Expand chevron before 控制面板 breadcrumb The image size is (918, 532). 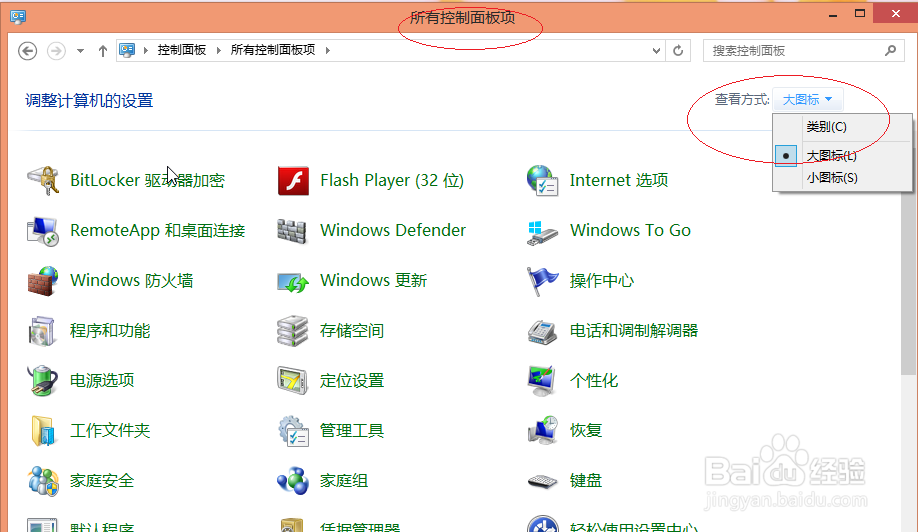pos(145,50)
